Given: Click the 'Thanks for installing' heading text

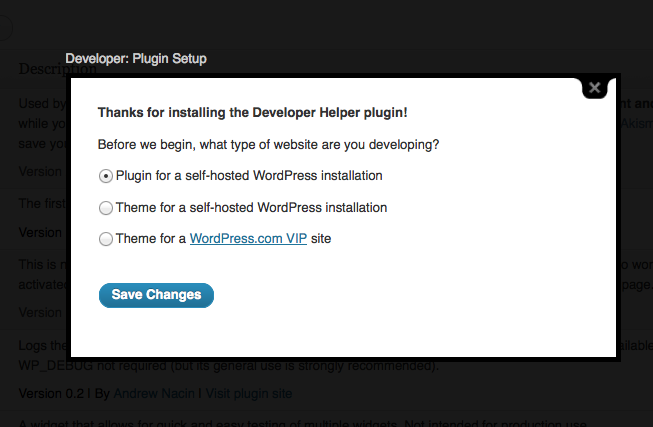Looking at the screenshot, I should tap(252, 112).
